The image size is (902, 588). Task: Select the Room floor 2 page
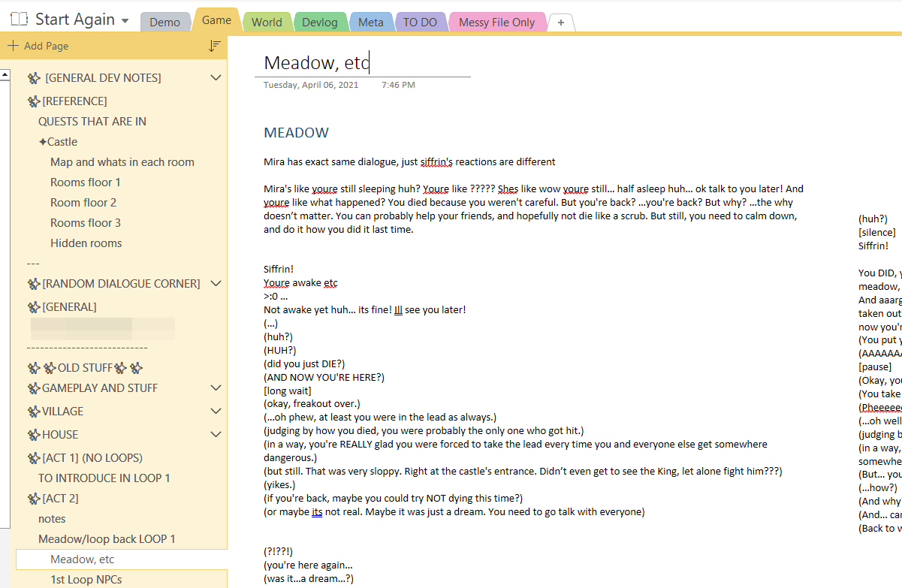click(83, 203)
